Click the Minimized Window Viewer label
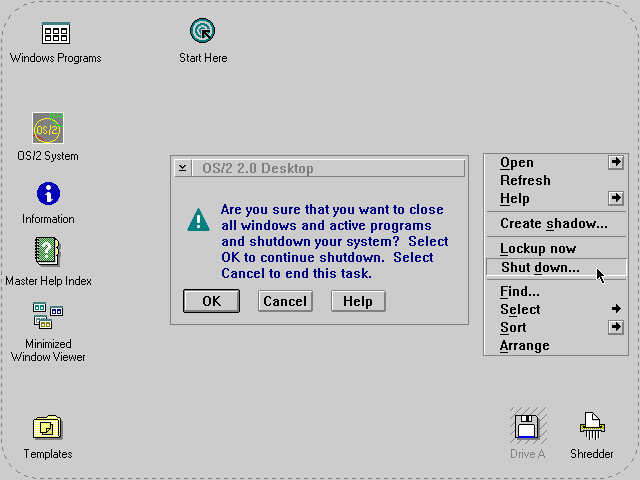This screenshot has height=480, width=640. (x=48, y=350)
